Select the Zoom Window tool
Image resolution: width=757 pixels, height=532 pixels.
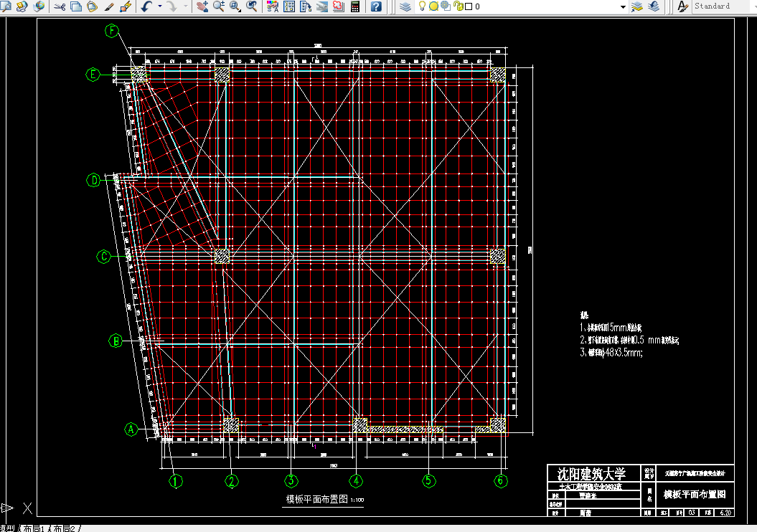(235, 6)
